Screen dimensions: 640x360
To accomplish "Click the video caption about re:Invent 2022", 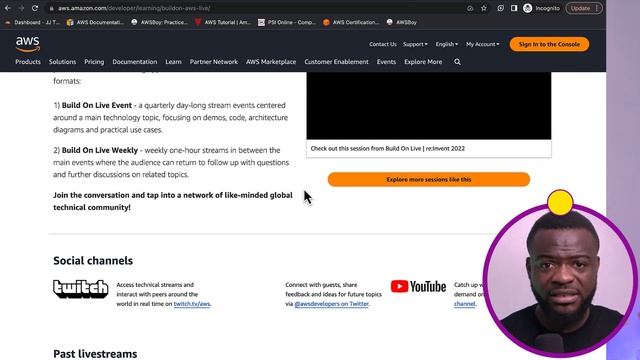I will click(388, 149).
